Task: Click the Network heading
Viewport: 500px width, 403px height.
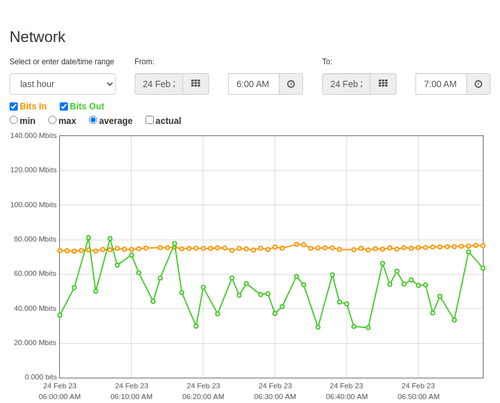Action: [x=37, y=37]
